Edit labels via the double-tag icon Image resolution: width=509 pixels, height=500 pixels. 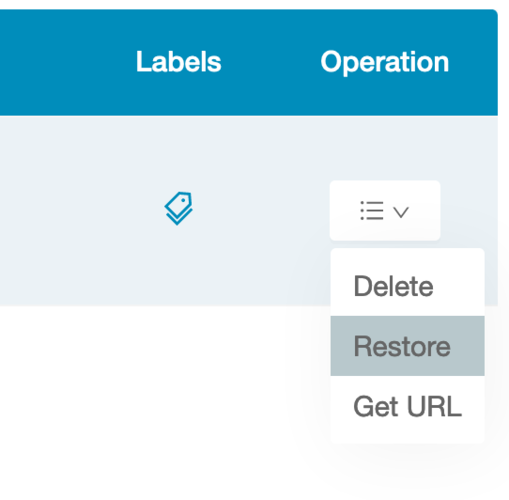(178, 208)
